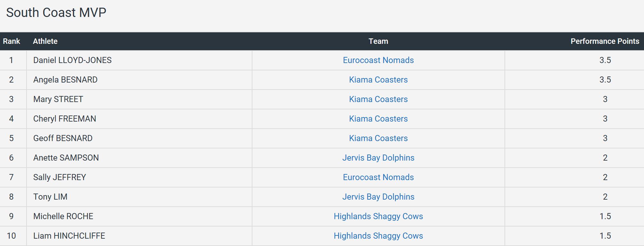Select athlete name Tony LIM
The width and height of the screenshot is (644, 246).
(50, 197)
